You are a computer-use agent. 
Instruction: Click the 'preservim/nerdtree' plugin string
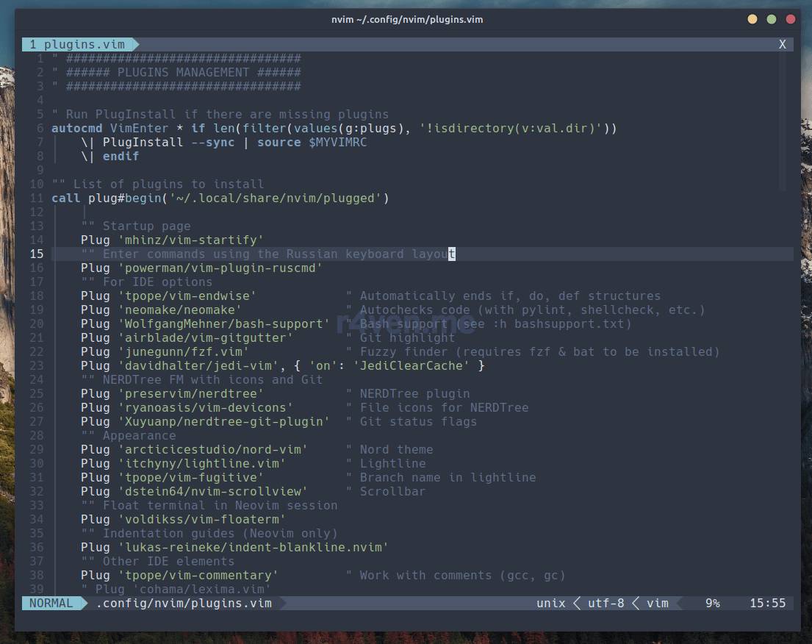(190, 393)
